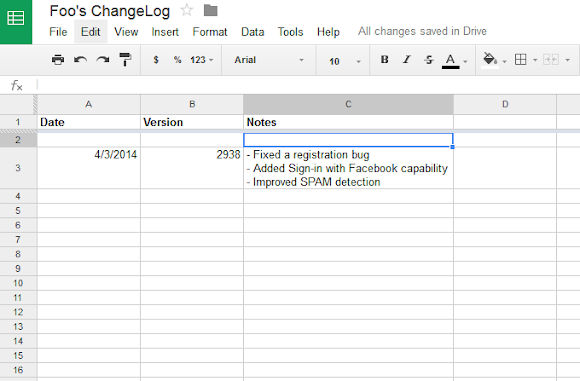Open the View menu
Image resolution: width=580 pixels, height=381 pixels.
[126, 32]
